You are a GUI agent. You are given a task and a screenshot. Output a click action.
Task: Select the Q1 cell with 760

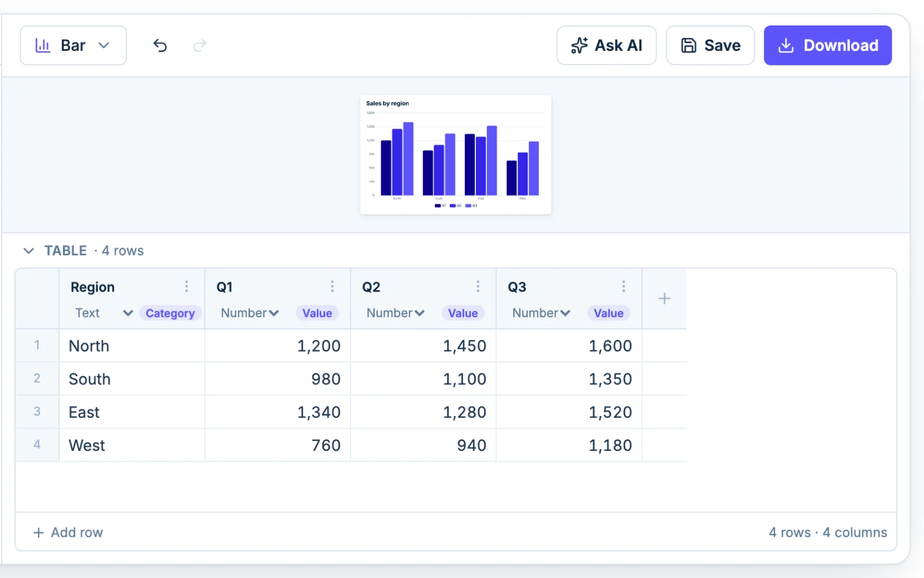pyautogui.click(x=278, y=445)
